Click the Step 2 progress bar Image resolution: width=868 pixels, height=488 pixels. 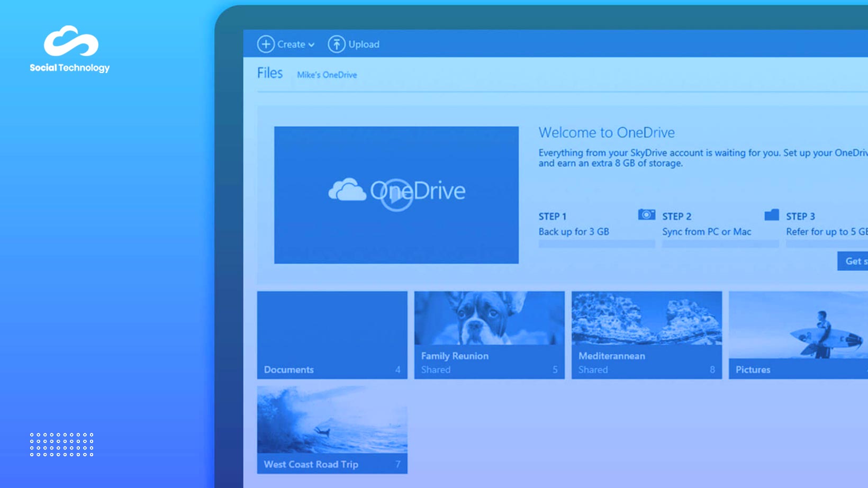[720, 244]
